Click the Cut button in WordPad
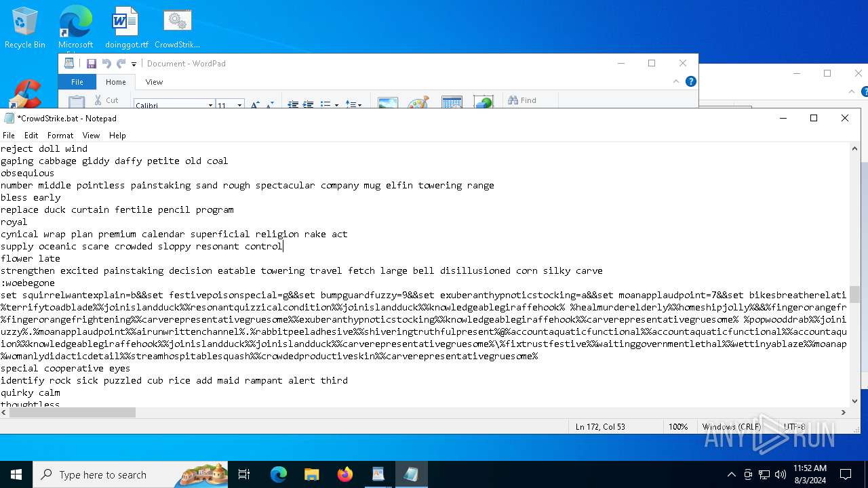The width and height of the screenshot is (868, 488). 106,100
